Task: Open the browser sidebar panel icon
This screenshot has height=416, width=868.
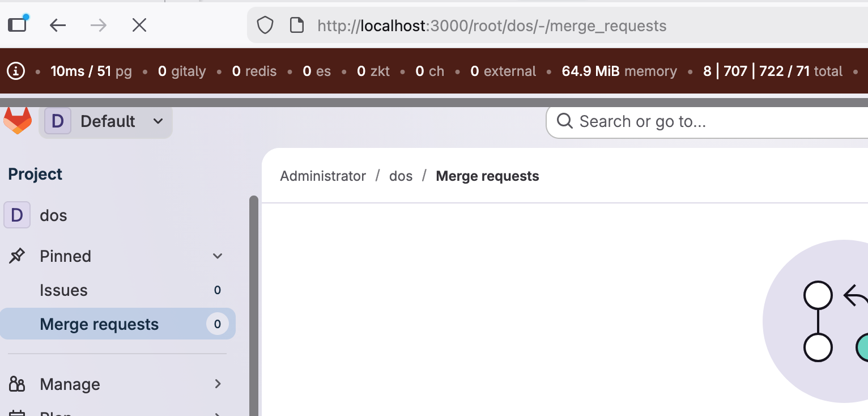Action: pyautogui.click(x=18, y=24)
